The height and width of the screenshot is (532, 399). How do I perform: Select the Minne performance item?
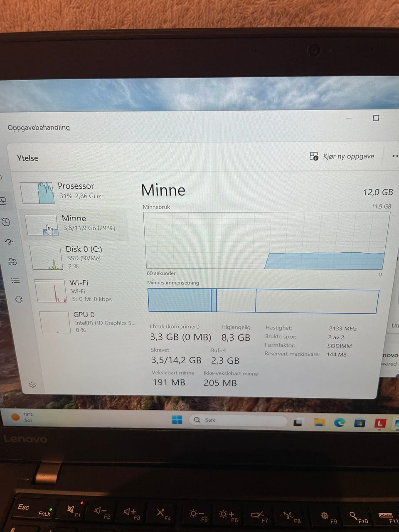point(76,224)
